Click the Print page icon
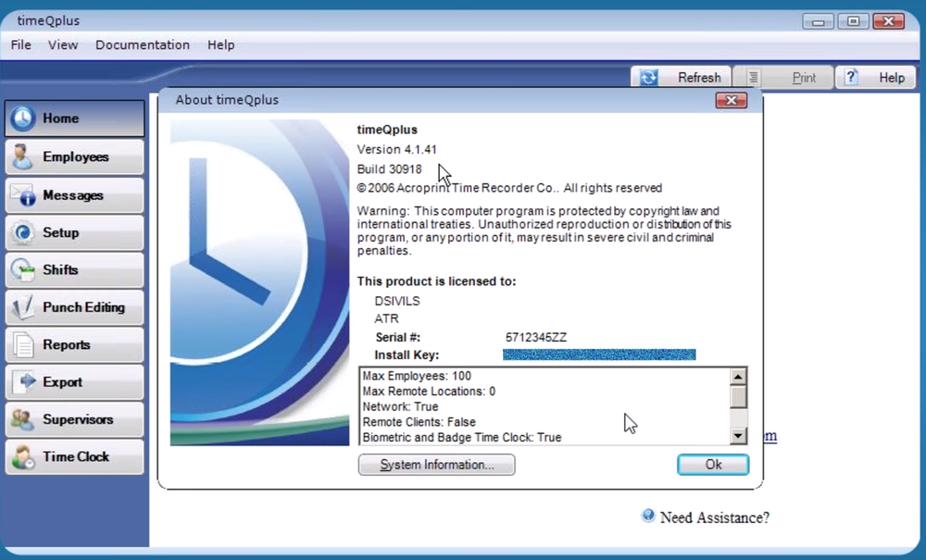Screen dimensions: 926x560 tap(753, 78)
